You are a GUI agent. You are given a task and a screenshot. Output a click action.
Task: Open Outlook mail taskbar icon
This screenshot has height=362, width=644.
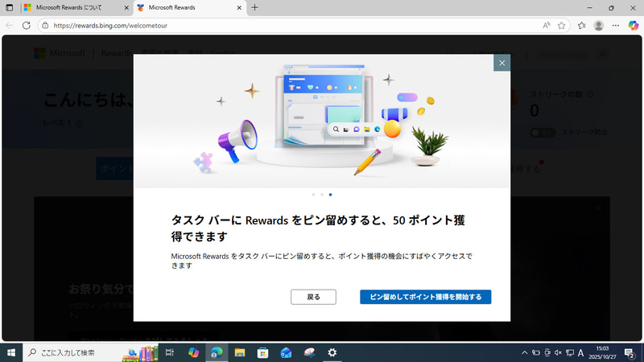click(286, 352)
